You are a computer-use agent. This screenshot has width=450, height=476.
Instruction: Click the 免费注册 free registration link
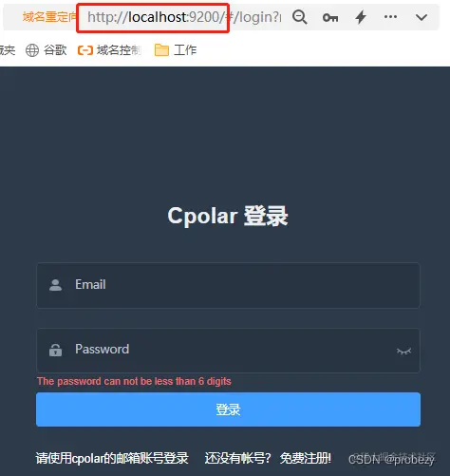[306, 458]
